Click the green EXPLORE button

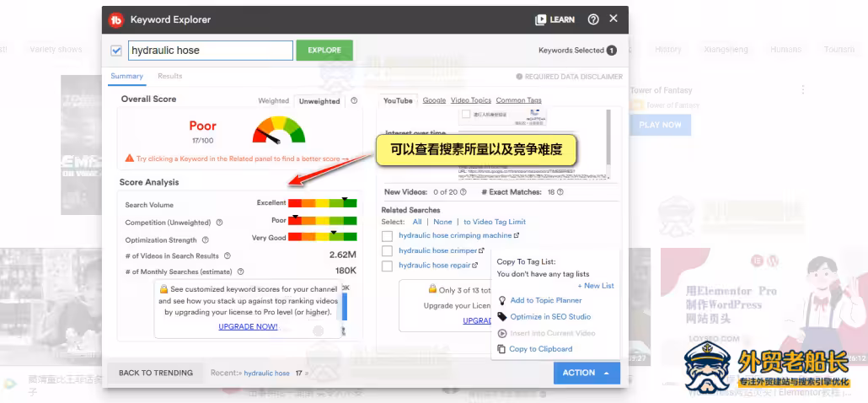coord(324,51)
